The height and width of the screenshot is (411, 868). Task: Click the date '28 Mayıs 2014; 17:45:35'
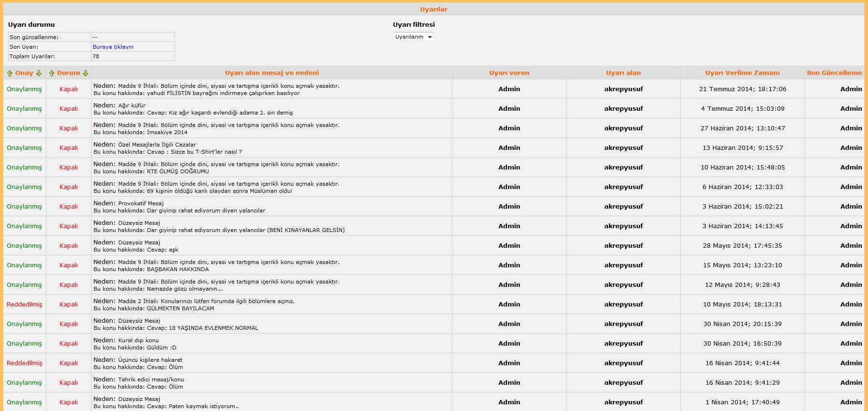[743, 246]
